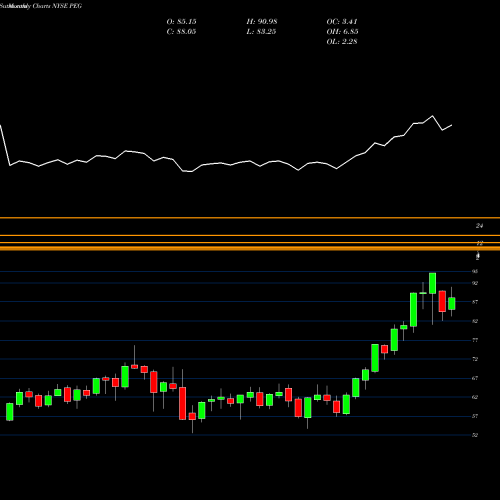Click the 'Charts NYSE PEG' title text
Screen dimensions: 500x500
(57, 6)
